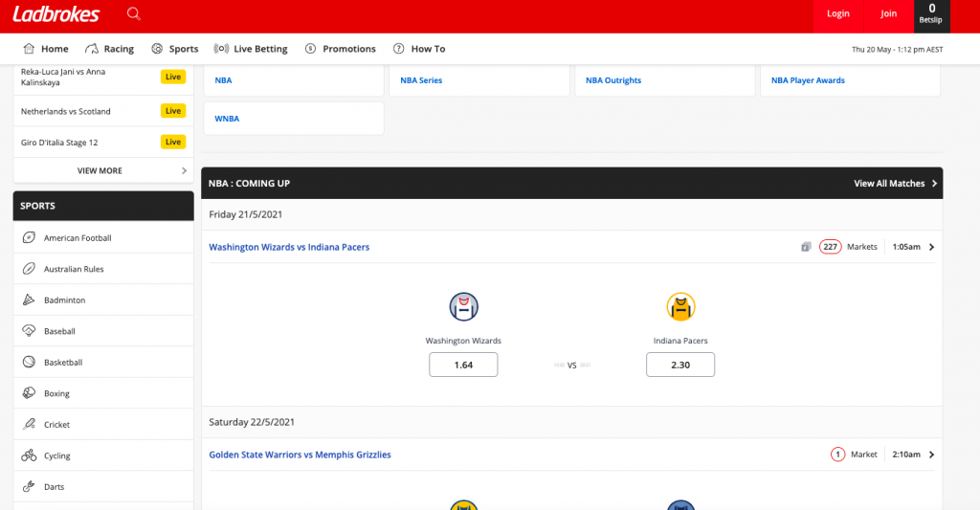Click the Sports ball icon

(157, 49)
